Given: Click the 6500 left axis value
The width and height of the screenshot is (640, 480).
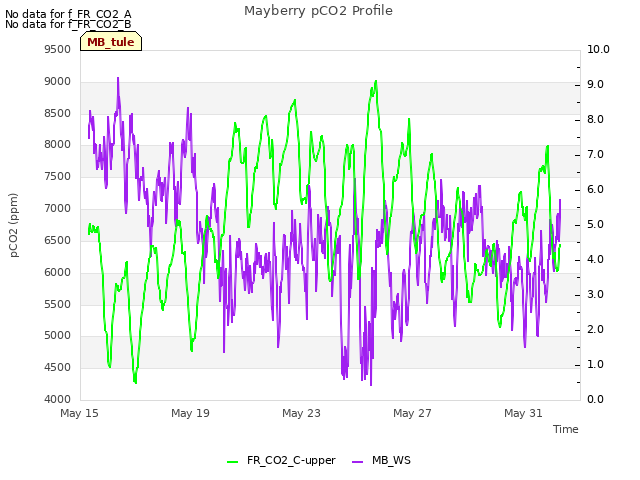Looking at the screenshot, I should click(x=58, y=240).
